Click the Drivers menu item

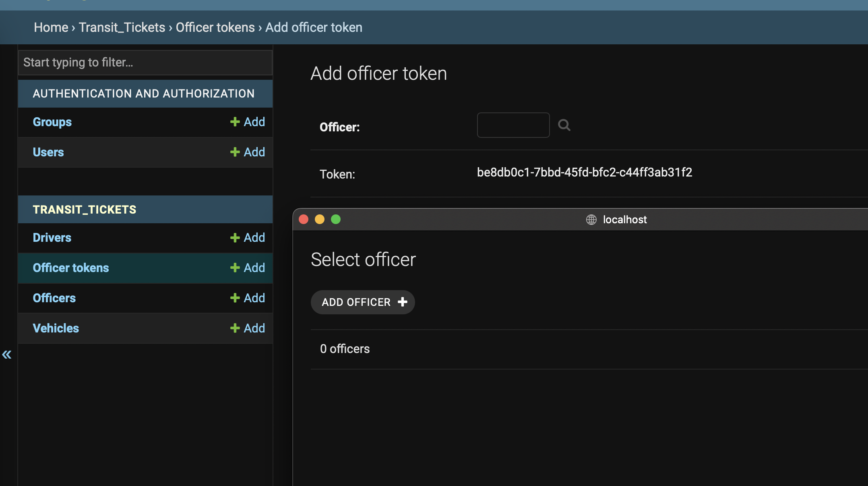(52, 238)
